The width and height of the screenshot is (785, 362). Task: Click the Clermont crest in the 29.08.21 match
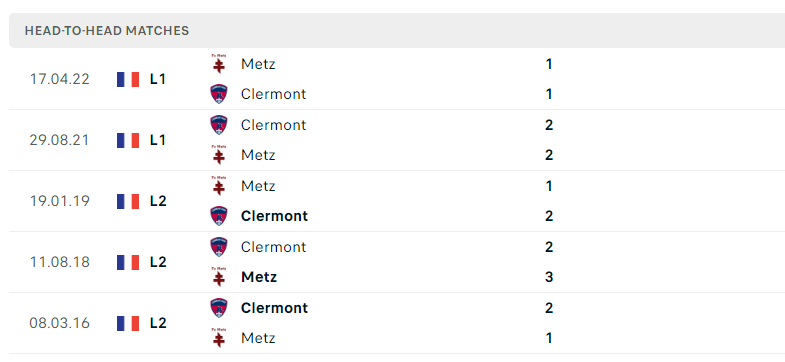pos(219,125)
